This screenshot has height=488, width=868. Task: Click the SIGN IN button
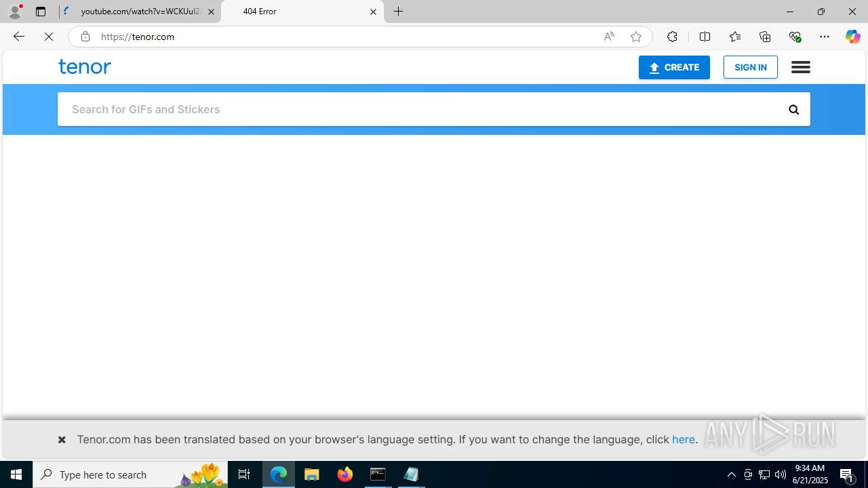(750, 67)
